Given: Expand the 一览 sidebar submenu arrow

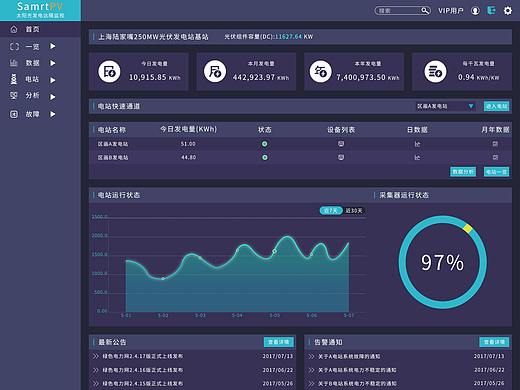Looking at the screenshot, I should pos(53,46).
